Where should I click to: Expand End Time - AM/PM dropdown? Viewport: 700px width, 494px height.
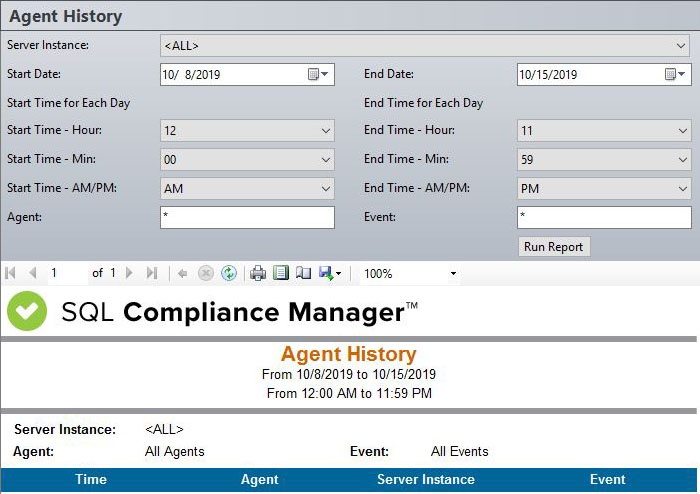point(683,189)
